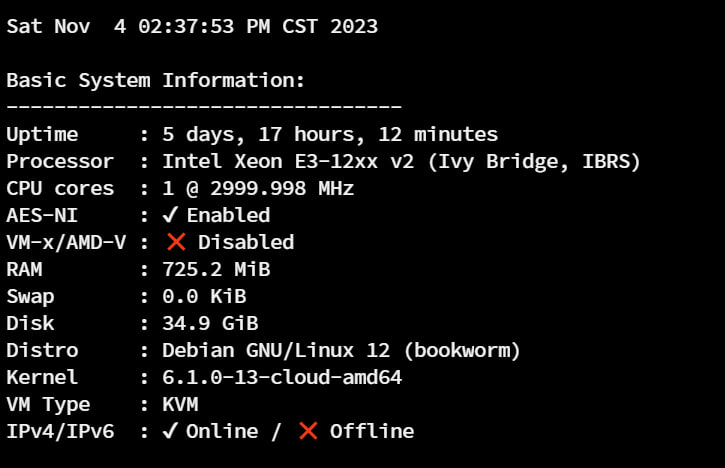This screenshot has width=725, height=468.
Task: Click the Offline text on IPv6 row
Action: click(372, 431)
